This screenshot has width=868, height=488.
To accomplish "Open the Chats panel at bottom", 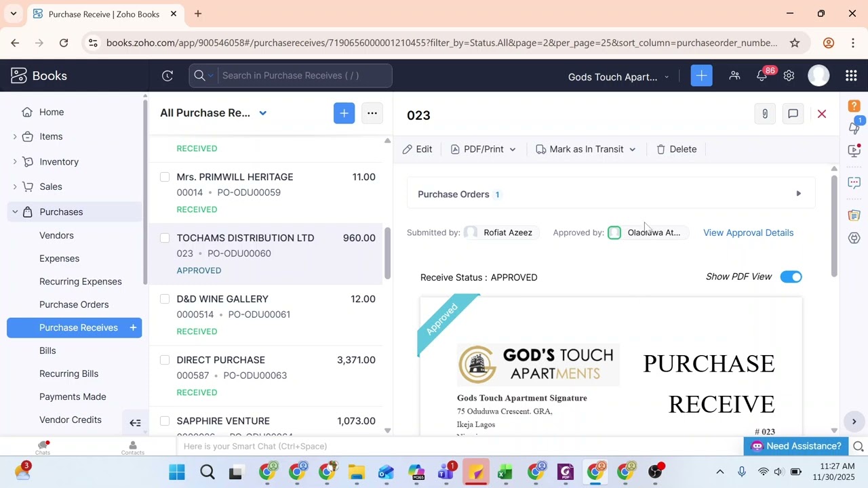I will pos(43,447).
